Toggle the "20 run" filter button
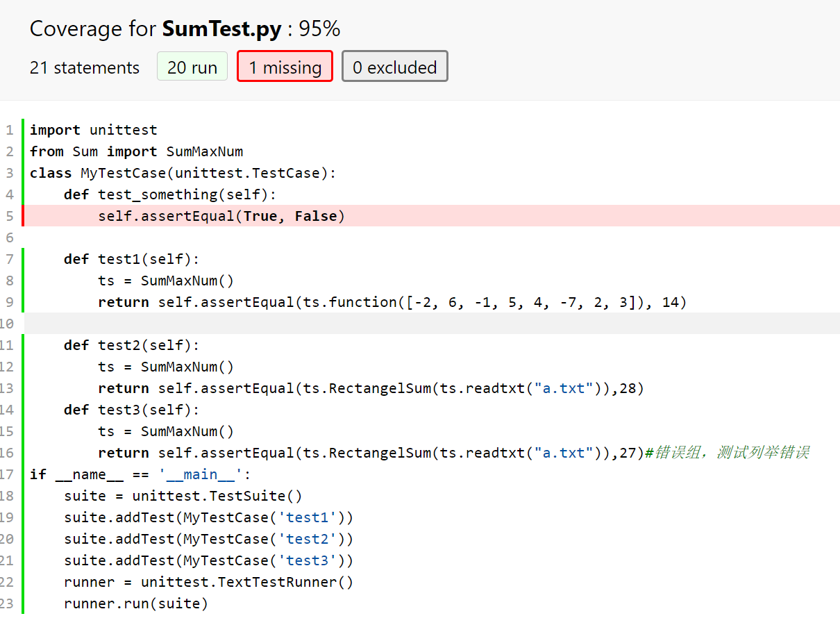 click(192, 67)
